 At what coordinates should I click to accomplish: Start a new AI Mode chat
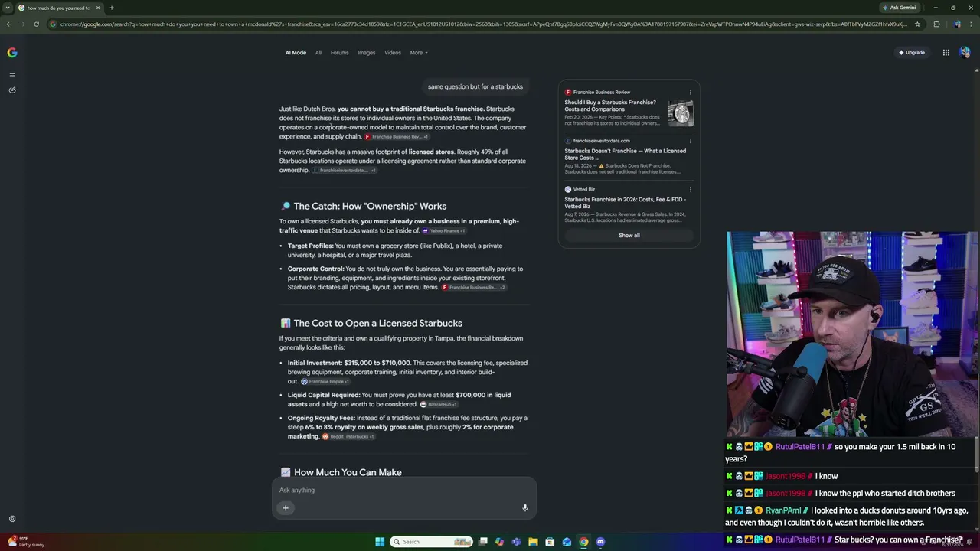(12, 90)
